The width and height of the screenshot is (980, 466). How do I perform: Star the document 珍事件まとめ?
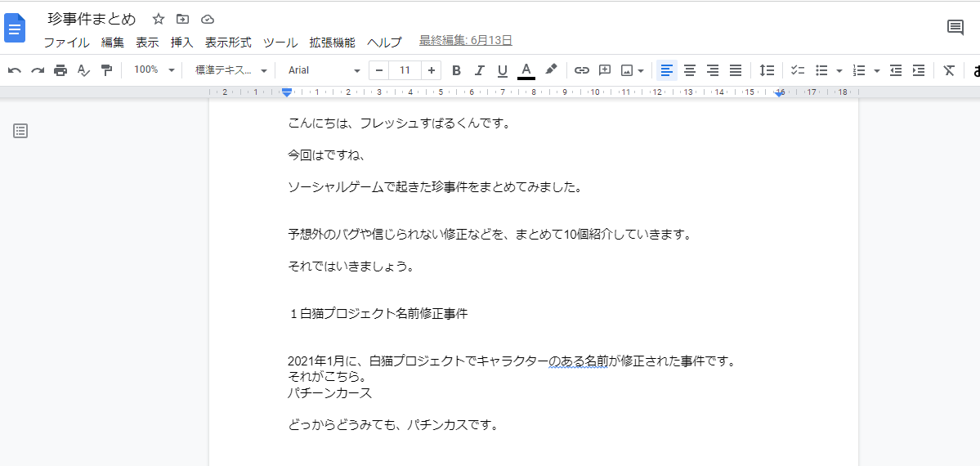coord(159,19)
